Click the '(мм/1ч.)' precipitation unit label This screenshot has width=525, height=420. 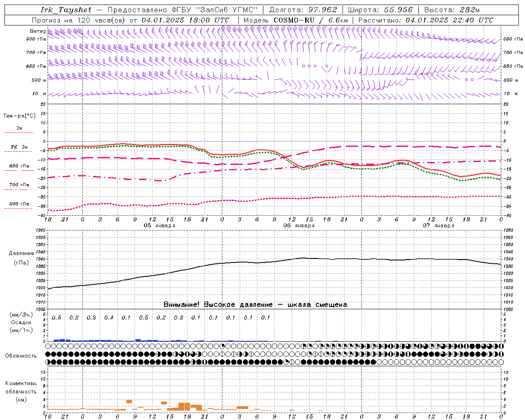tap(21, 330)
